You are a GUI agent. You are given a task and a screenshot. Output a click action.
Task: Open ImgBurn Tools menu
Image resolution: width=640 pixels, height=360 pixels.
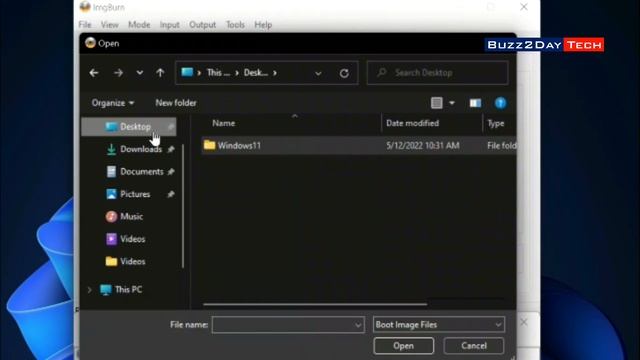(x=235, y=25)
